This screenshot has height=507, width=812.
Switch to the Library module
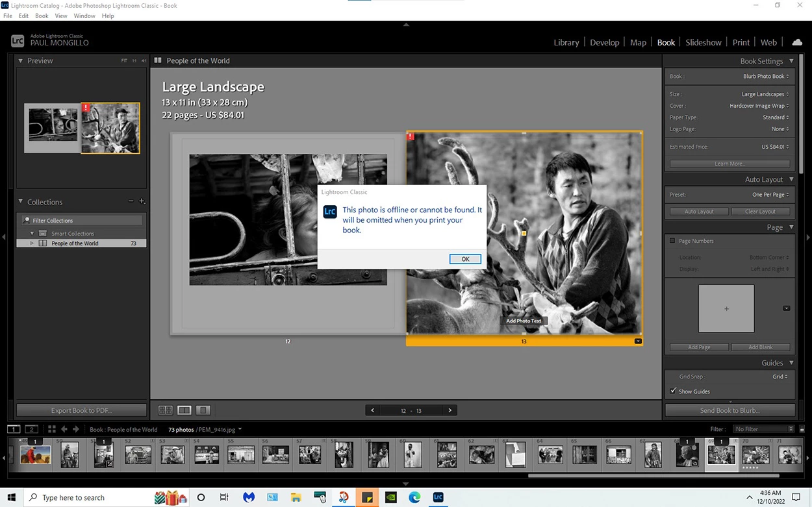coord(566,42)
